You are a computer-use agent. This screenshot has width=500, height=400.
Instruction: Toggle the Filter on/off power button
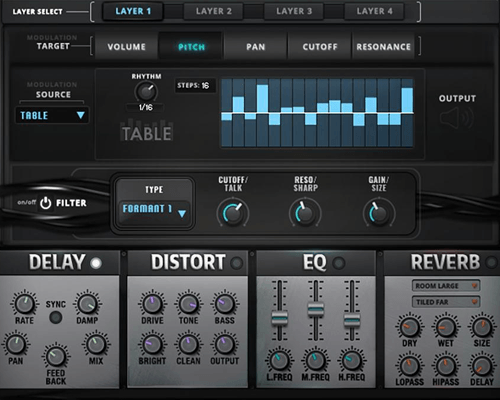pyautogui.click(x=46, y=203)
